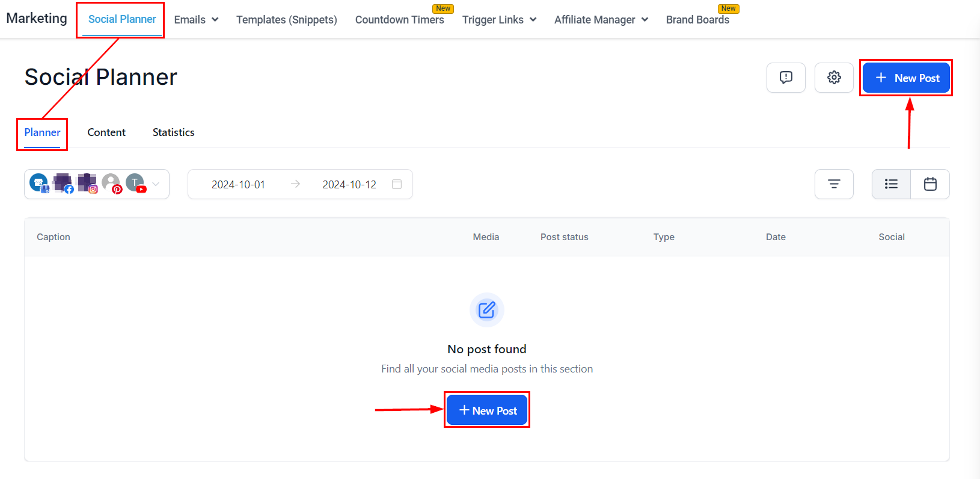Click New Post below No post found
This screenshot has width=980, height=479.
pos(487,410)
